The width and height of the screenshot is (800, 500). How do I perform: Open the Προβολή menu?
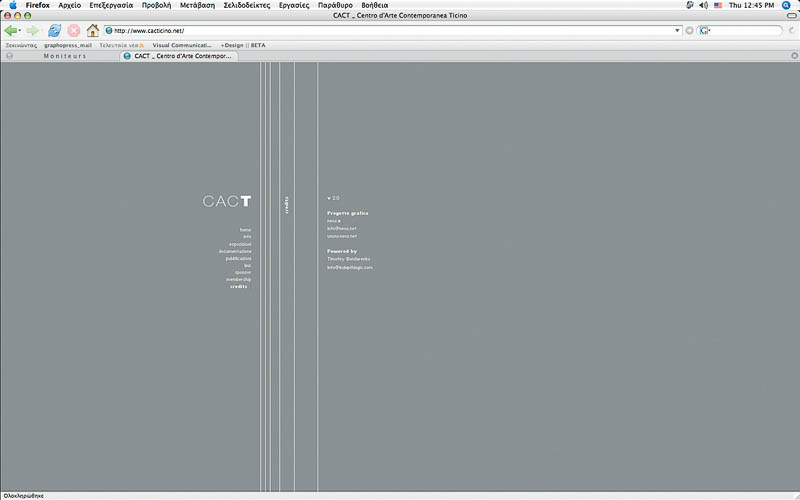(156, 5)
